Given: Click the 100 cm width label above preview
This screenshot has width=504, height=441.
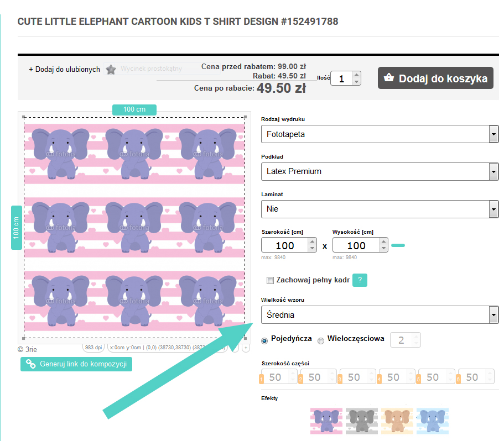Looking at the screenshot, I should (134, 109).
